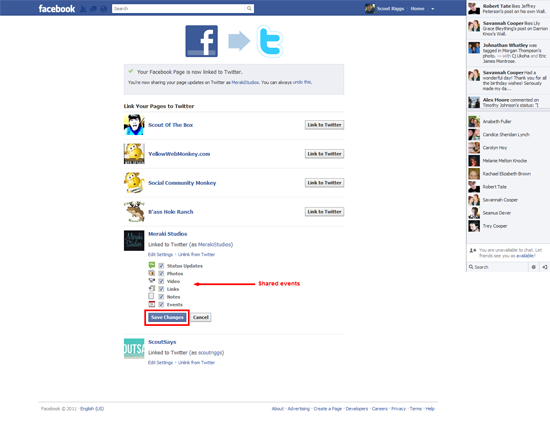Open account dropdown arrow next to Home
The height and width of the screenshot is (427, 550).
(x=432, y=9)
